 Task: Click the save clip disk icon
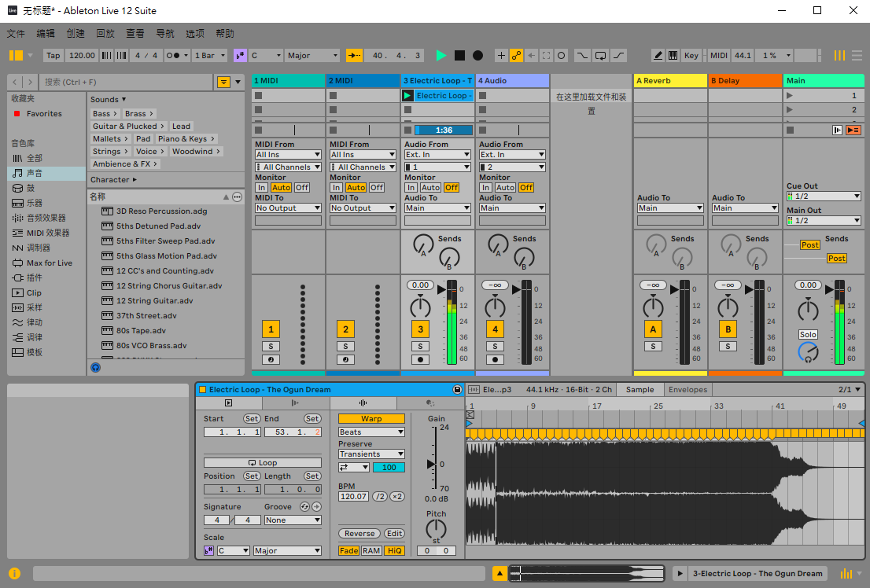coord(457,389)
